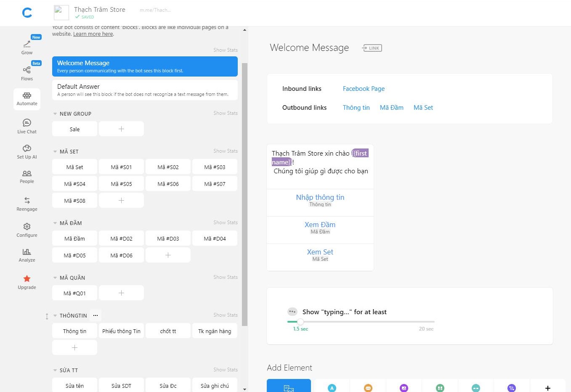Image resolution: width=571 pixels, height=392 pixels.
Task: Edit the welcome message text field
Action: pos(320,167)
